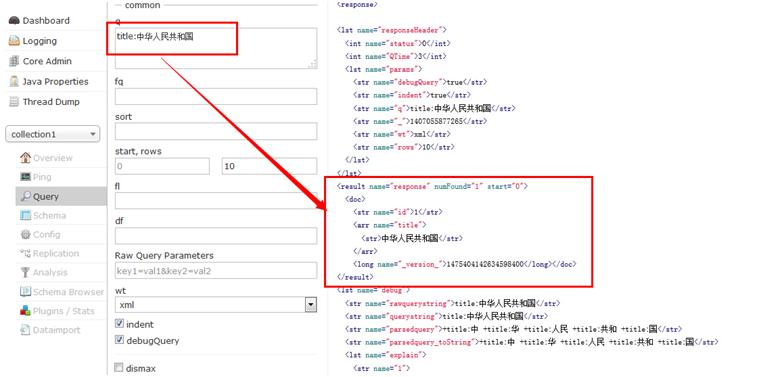Screen dimensions: 782x377
Task: Click the fq filter query field
Action: [x=216, y=96]
